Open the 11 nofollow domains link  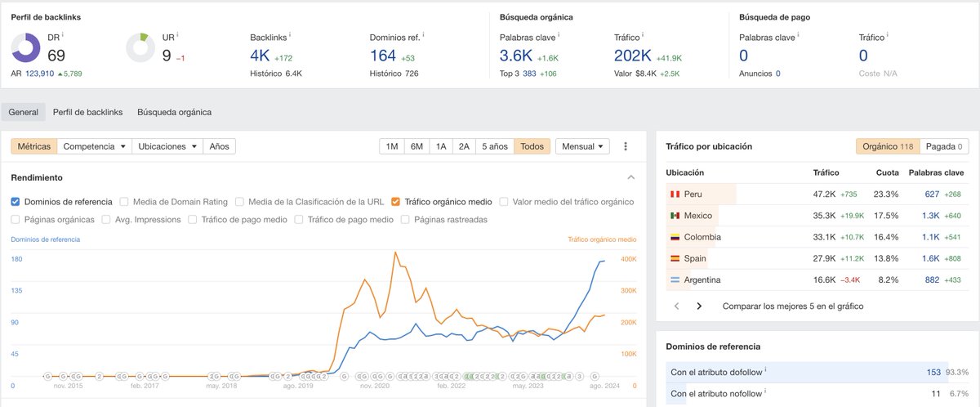(937, 393)
